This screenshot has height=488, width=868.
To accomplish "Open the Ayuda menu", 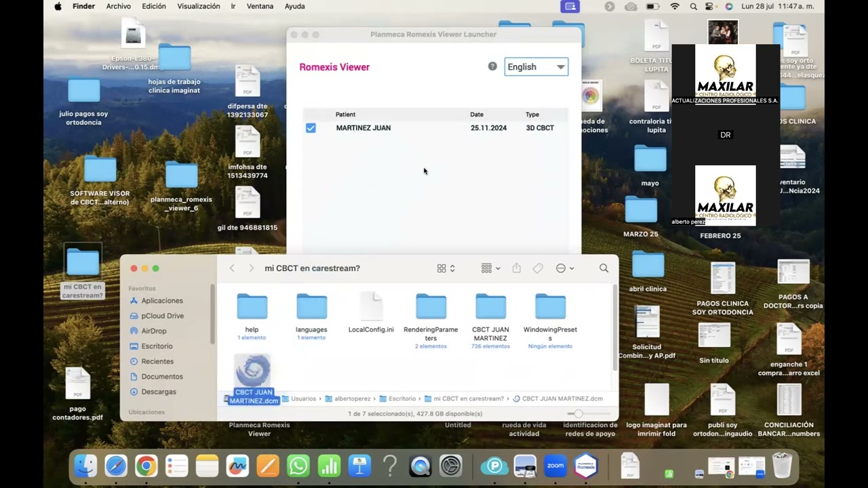I will (295, 6).
